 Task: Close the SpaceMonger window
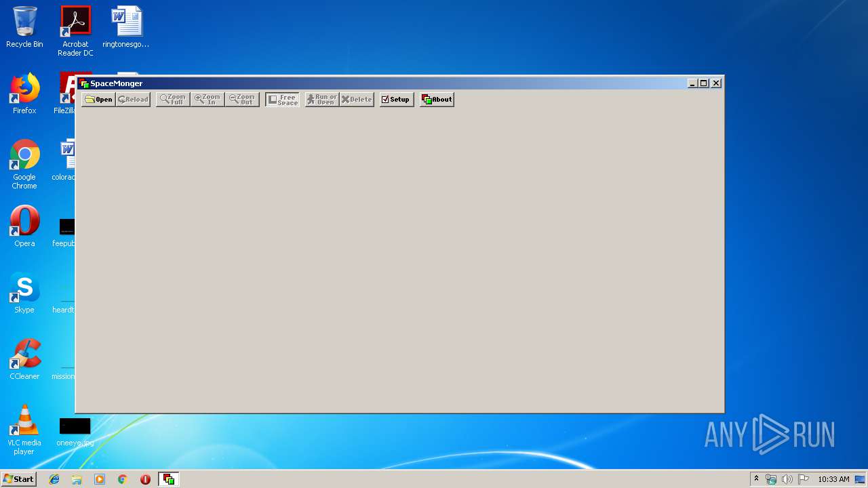(x=716, y=83)
